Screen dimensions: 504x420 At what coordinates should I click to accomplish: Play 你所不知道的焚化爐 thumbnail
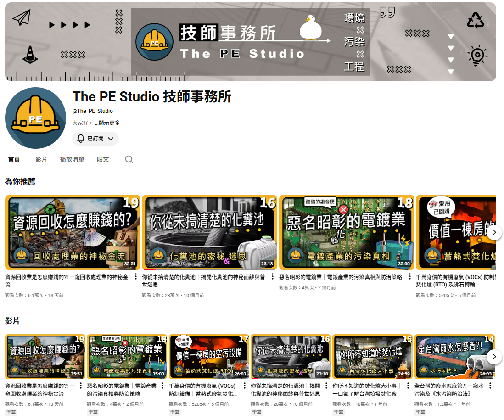tap(373, 357)
